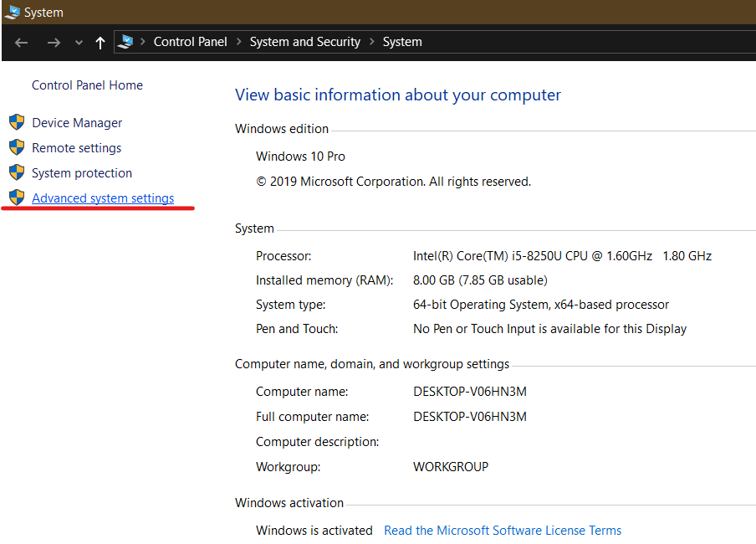Click shield icon beside Device Manager
Viewport: 756px width, 544px height.
point(17,122)
